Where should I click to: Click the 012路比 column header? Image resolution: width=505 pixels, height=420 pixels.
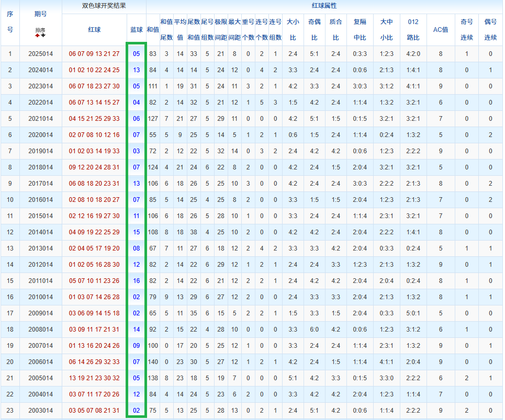tap(413, 30)
